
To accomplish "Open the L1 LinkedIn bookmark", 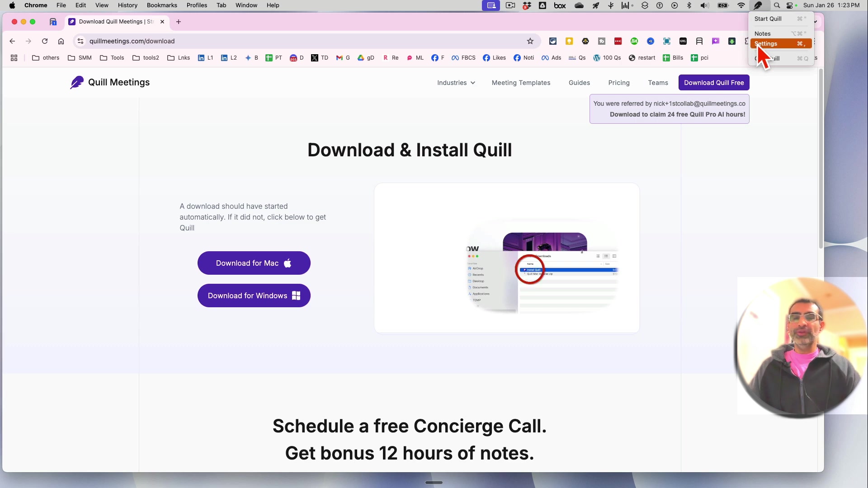I will point(205,58).
